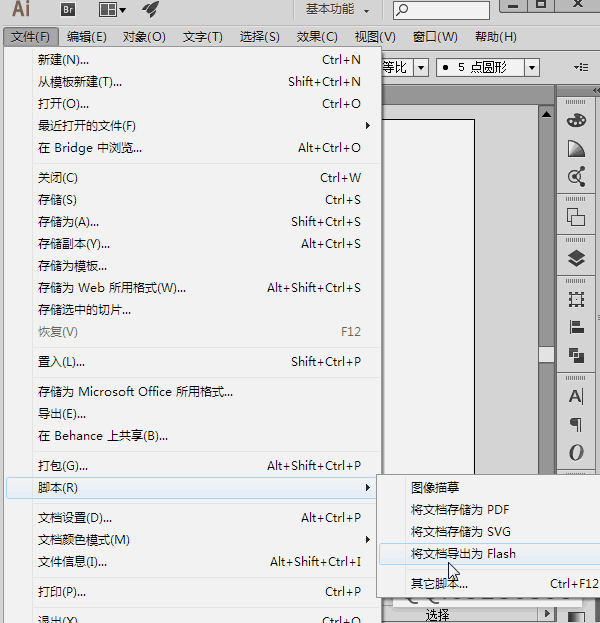Open the Appearance panel icon
Viewport: 600px width, 623px height.
(576, 217)
